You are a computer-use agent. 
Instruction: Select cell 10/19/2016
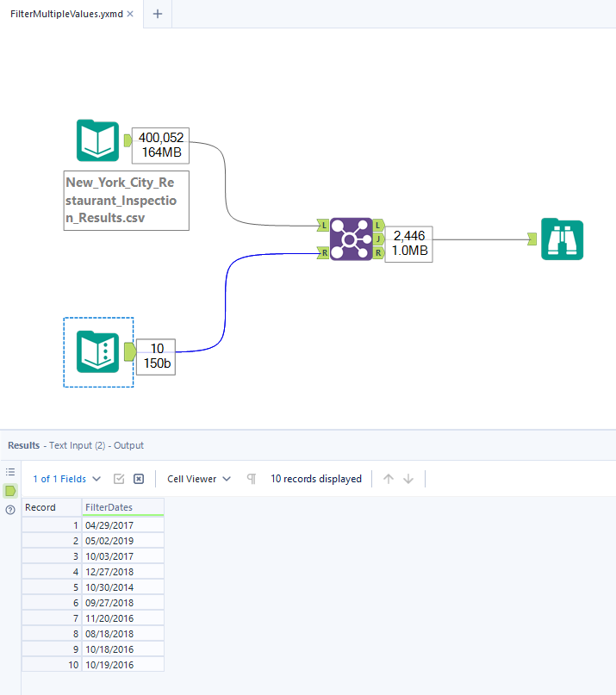(123, 665)
